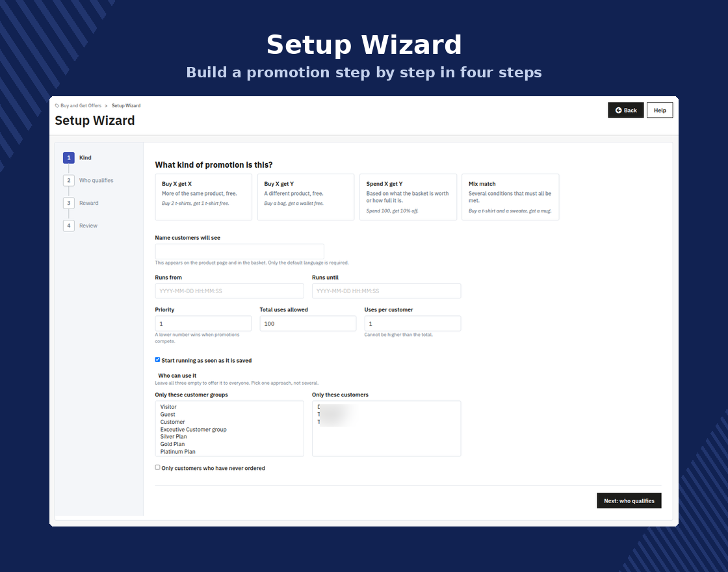
Task: Go to step 4 Review
Action: pos(81,226)
